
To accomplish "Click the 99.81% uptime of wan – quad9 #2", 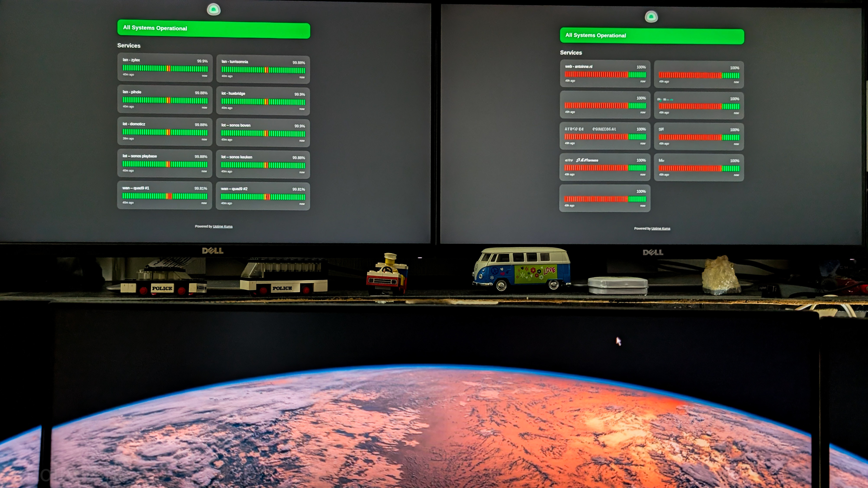I will [x=299, y=190].
